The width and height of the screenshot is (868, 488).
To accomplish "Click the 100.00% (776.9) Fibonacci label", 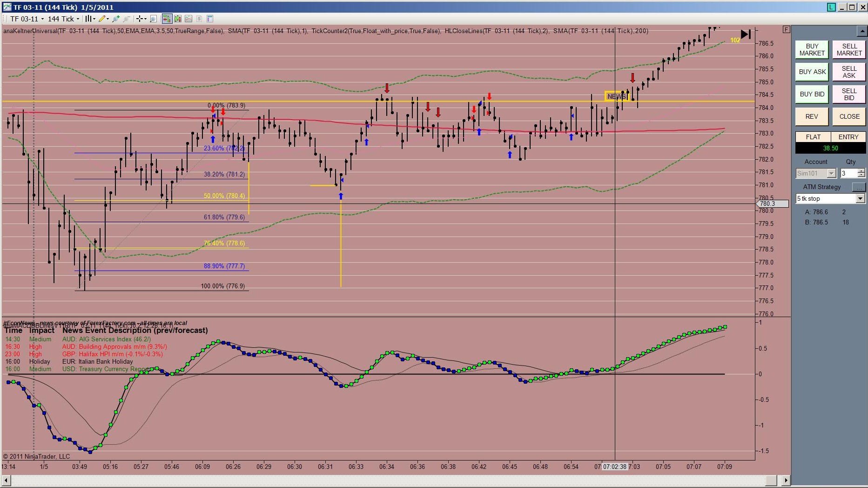I will coord(222,286).
